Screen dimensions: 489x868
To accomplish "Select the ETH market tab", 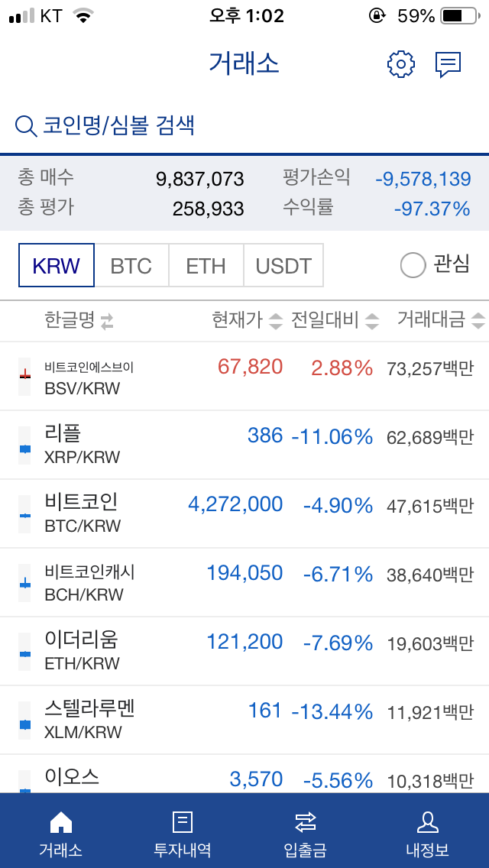I will click(206, 265).
